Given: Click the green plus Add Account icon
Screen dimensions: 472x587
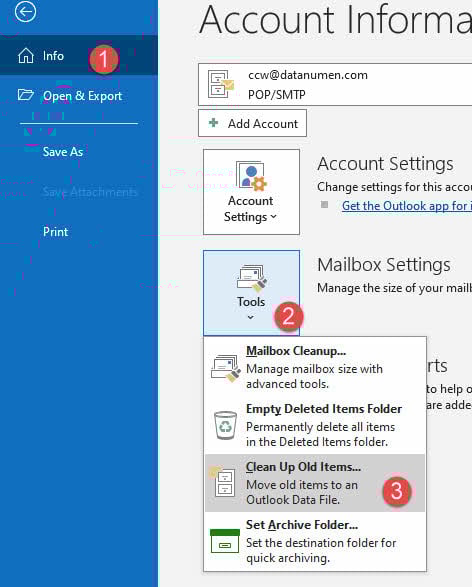Looking at the screenshot, I should point(213,122).
